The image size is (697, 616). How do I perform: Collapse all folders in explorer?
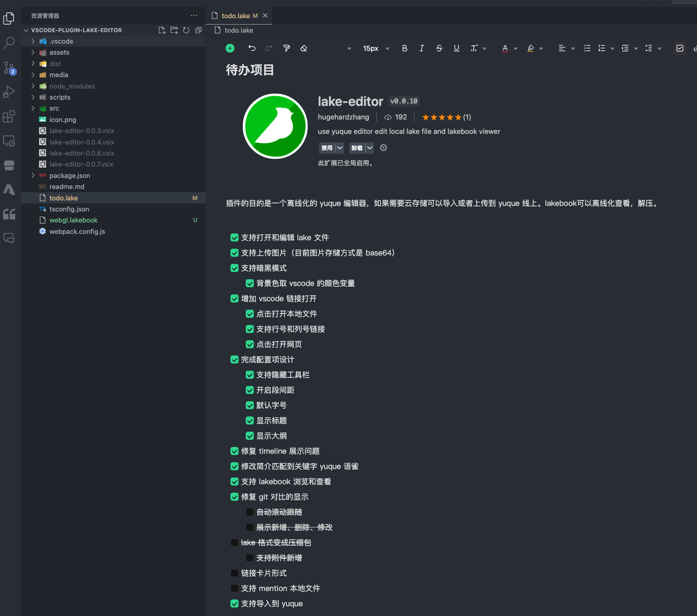coord(198,30)
